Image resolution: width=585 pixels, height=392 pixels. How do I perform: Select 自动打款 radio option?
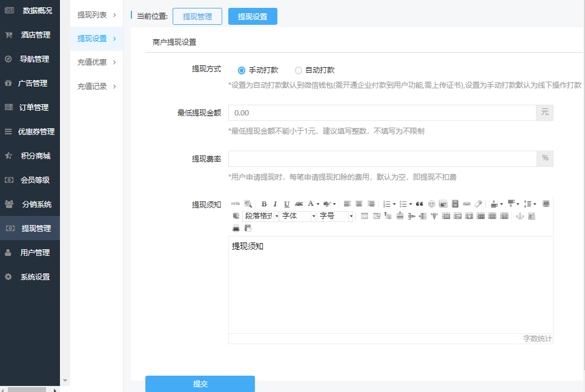298,70
